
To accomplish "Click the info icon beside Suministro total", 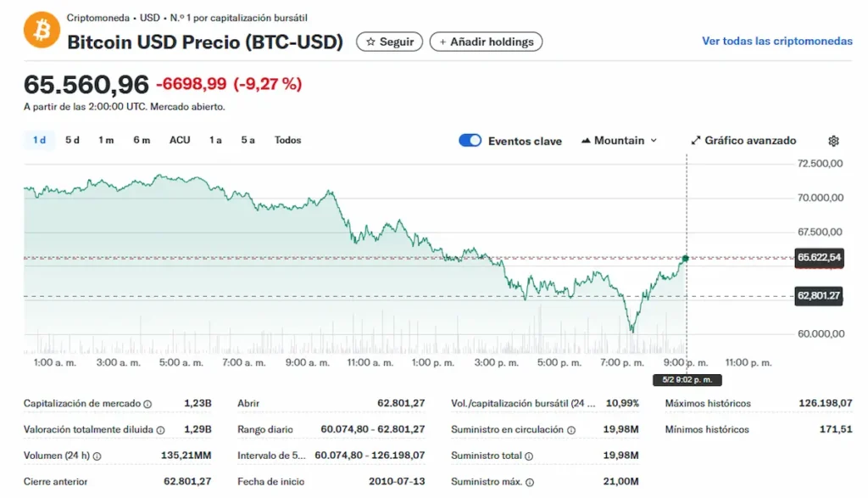I will pos(529,456).
